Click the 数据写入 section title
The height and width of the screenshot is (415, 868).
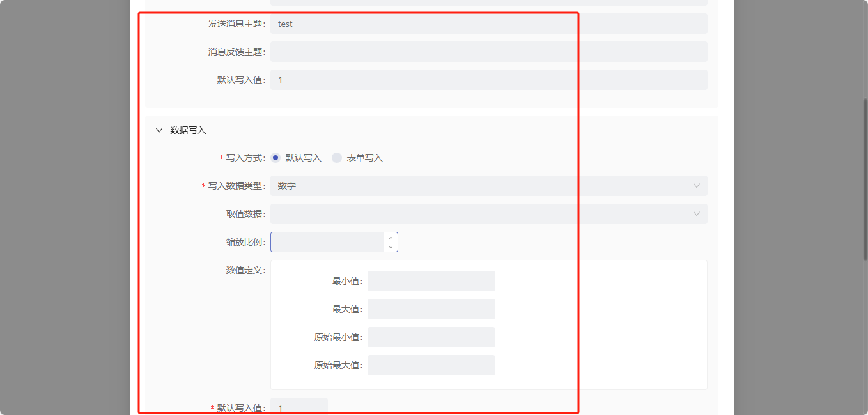pyautogui.click(x=188, y=130)
